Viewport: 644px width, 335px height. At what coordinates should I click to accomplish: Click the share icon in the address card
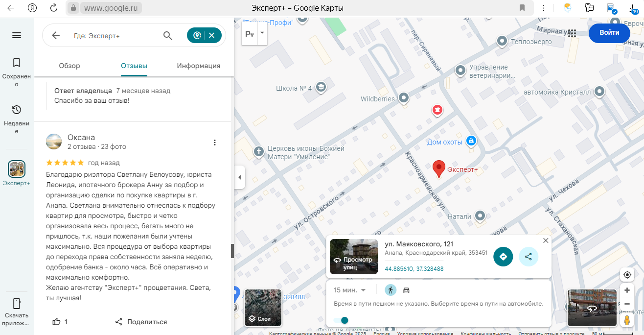pyautogui.click(x=529, y=257)
